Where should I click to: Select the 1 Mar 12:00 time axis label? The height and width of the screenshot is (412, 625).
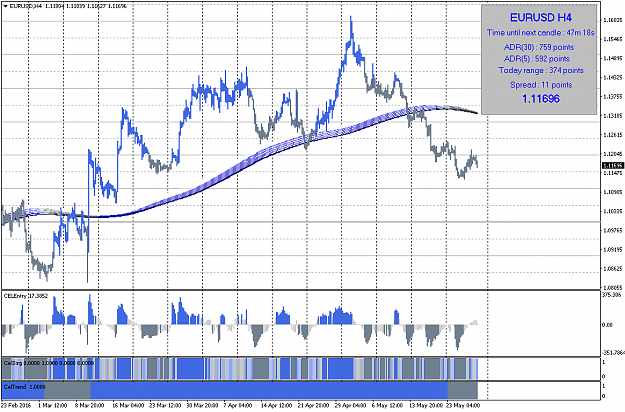pyautogui.click(x=52, y=406)
